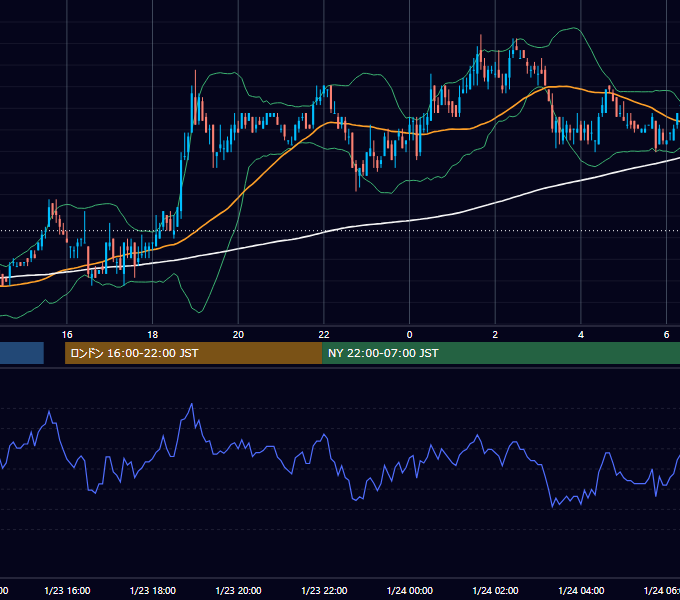Image resolution: width=680 pixels, height=600 pixels.
Task: Click the 1/24 04:00 oscillator axis label
Action: [581, 590]
